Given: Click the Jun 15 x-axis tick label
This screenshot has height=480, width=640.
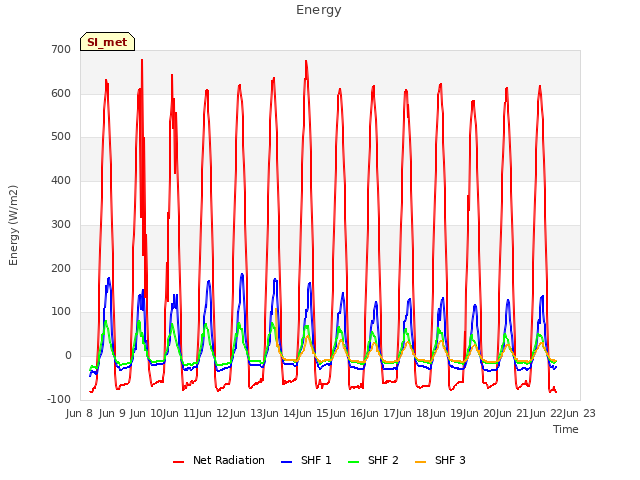Looking at the screenshot, I should [314, 413].
